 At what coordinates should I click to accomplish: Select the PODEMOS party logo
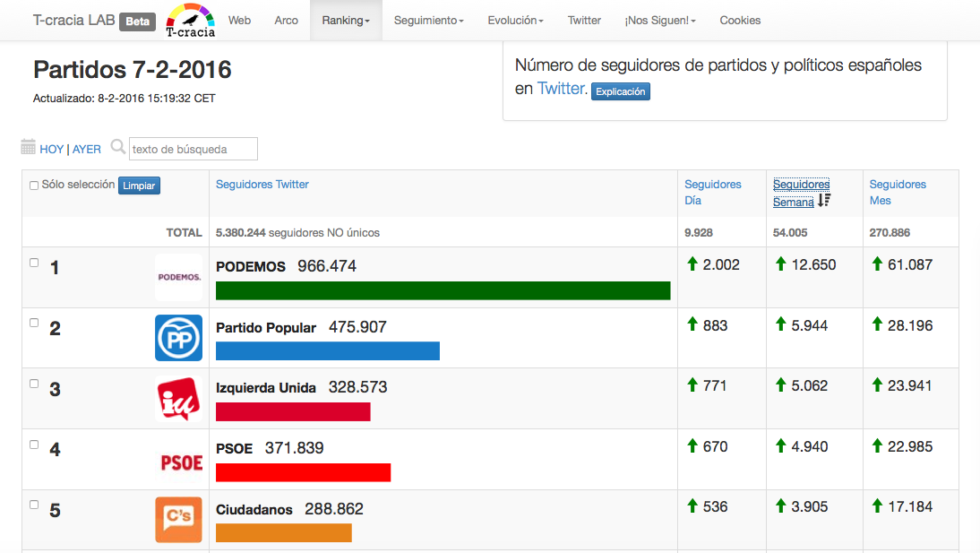tap(178, 276)
